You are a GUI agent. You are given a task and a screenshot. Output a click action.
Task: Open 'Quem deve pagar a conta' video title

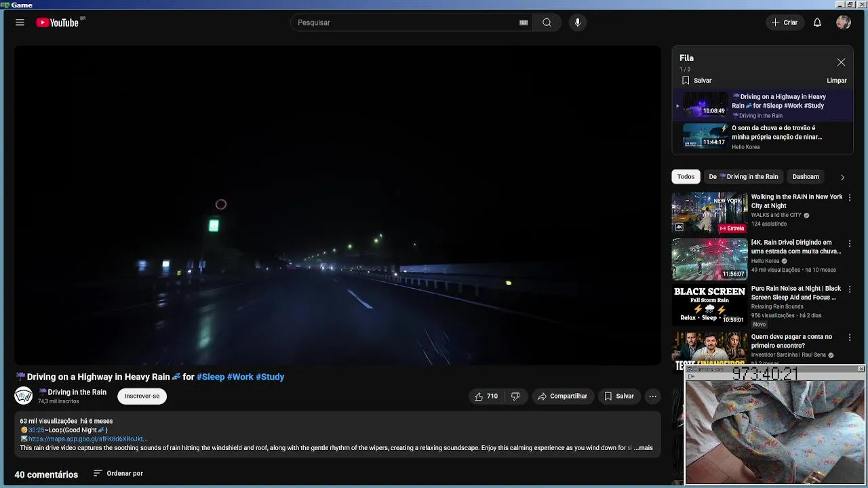791,341
